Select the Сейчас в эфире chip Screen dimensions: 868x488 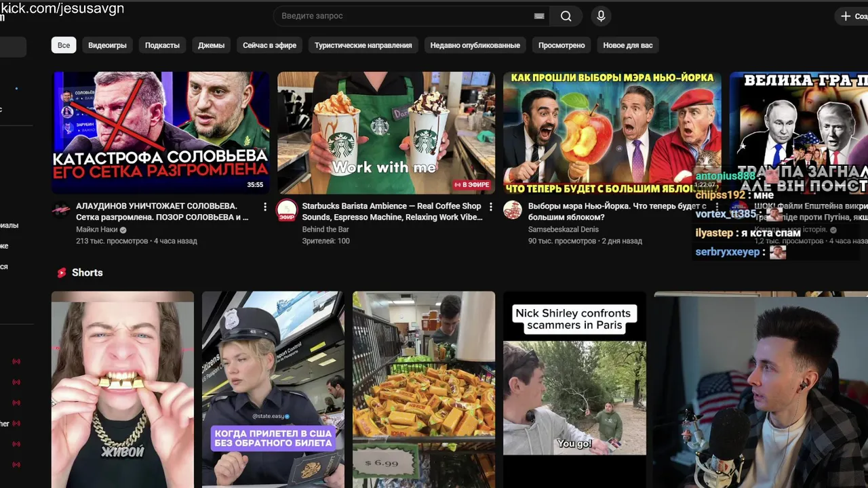[269, 45]
